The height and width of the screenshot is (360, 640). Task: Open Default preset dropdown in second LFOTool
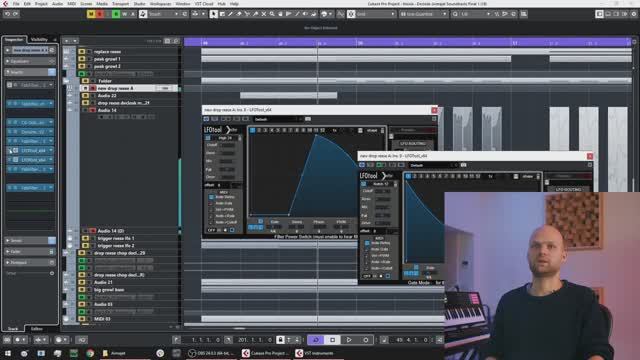click(x=433, y=165)
